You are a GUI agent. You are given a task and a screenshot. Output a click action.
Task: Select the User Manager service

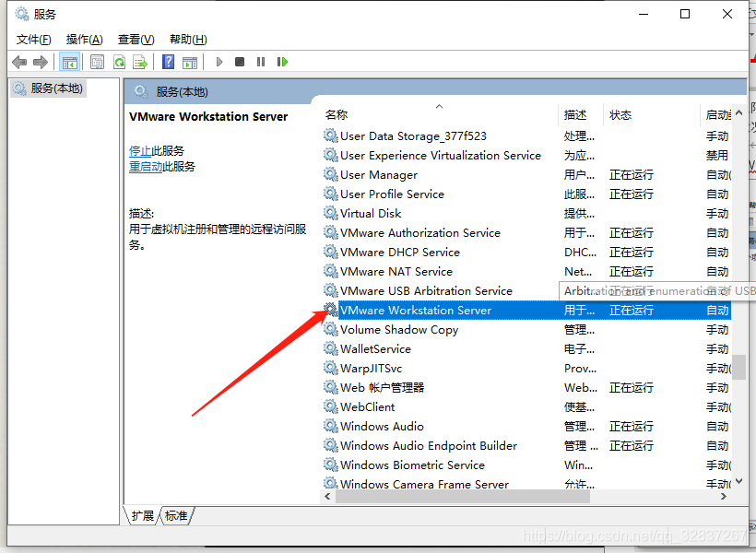(x=526, y=175)
